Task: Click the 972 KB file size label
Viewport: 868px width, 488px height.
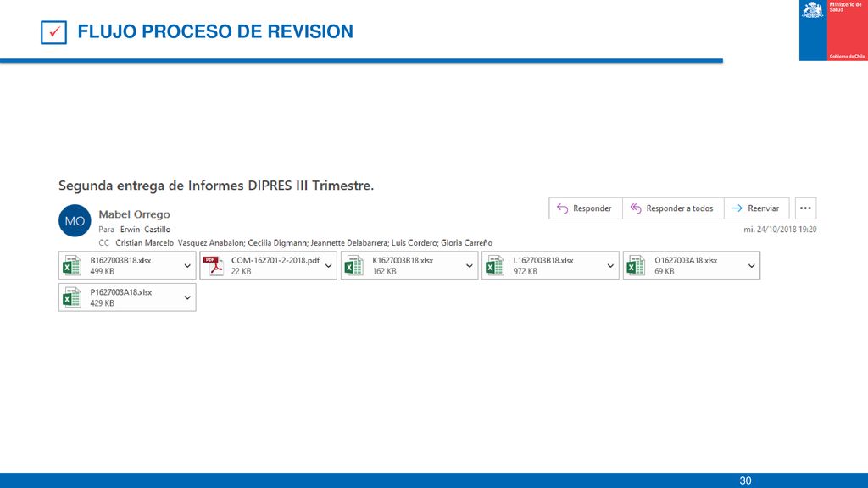Action: pos(525,271)
